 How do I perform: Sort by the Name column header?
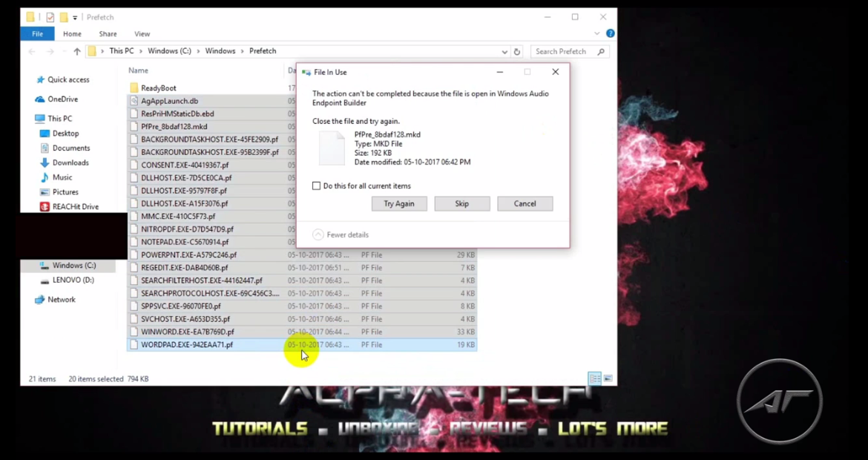[139, 70]
